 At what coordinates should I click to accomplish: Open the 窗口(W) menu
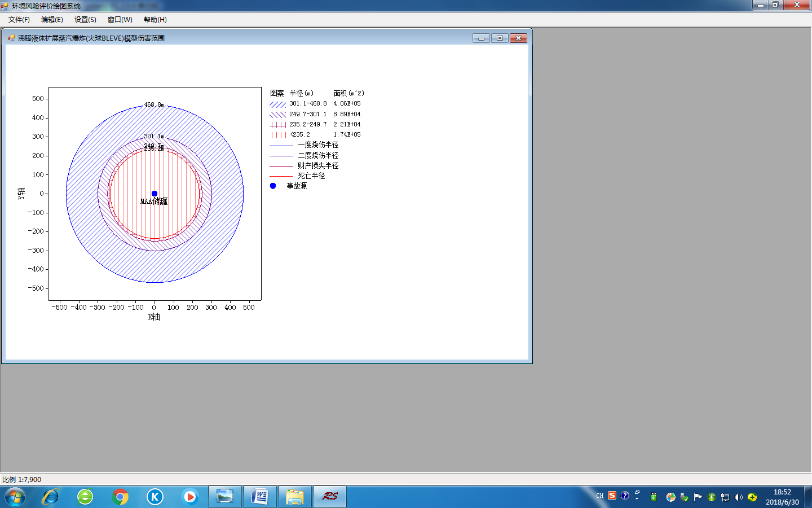coord(120,19)
